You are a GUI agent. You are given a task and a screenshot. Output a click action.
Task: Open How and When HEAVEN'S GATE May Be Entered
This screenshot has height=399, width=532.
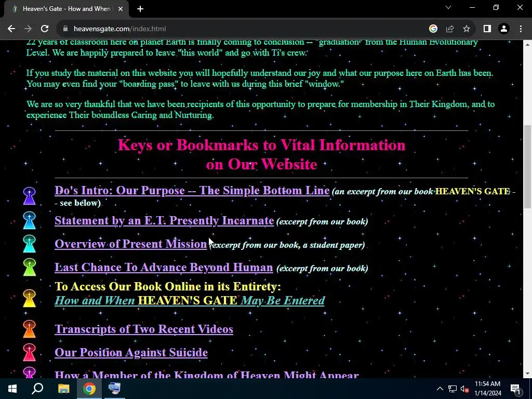190,301
